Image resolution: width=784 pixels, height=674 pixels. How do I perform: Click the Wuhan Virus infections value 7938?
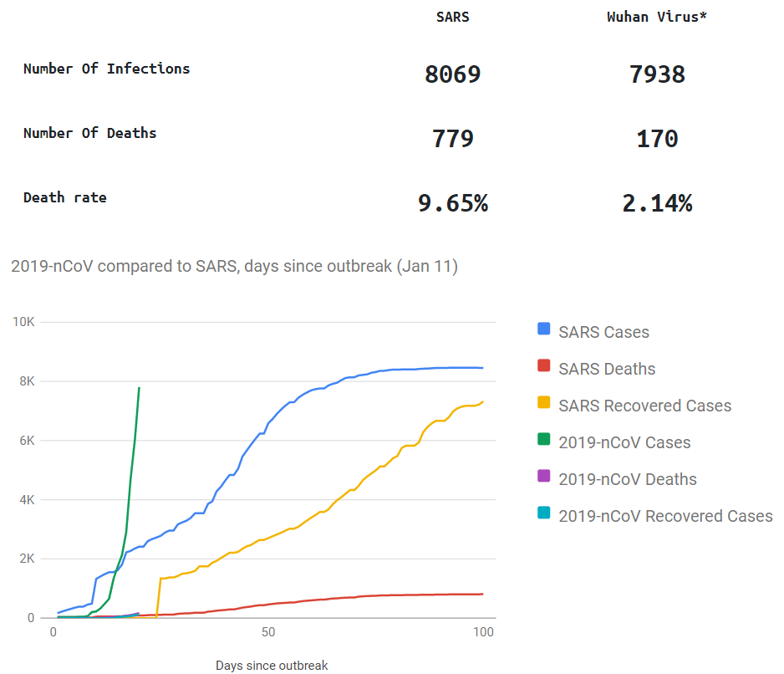coord(657,74)
